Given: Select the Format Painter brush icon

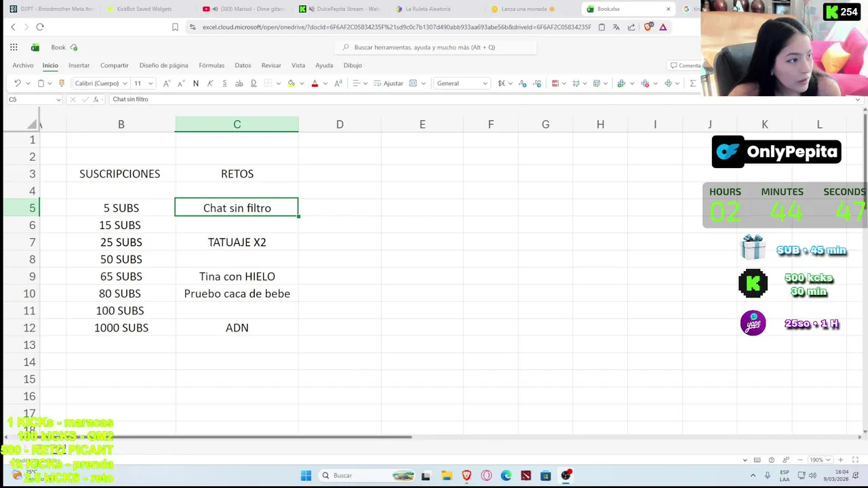Looking at the screenshot, I should tap(61, 83).
